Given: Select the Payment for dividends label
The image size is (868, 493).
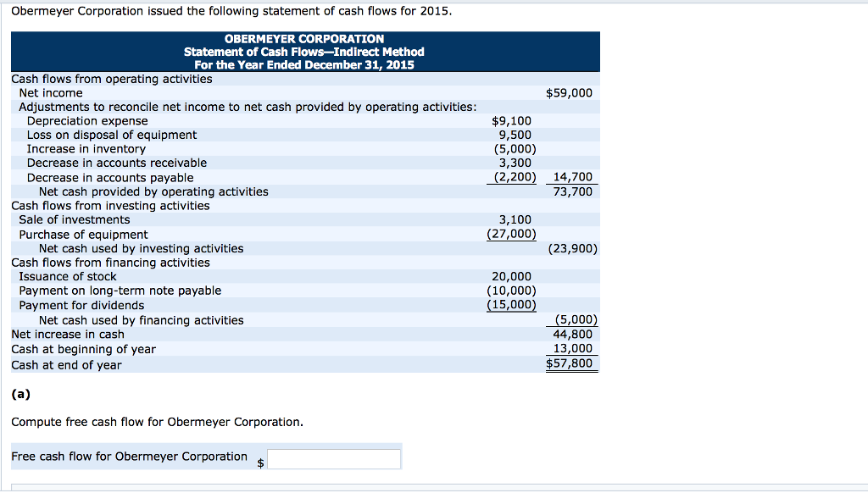Looking at the screenshot, I should tap(81, 306).
